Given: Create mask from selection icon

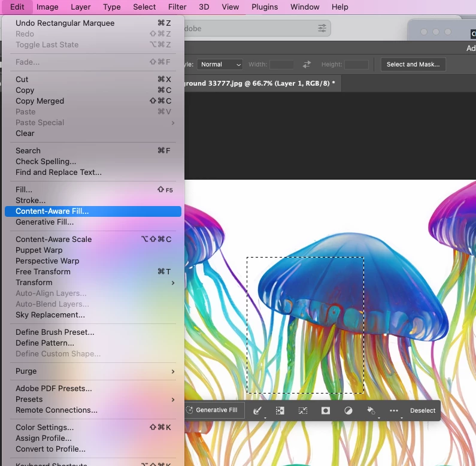Looking at the screenshot, I should pyautogui.click(x=326, y=411).
